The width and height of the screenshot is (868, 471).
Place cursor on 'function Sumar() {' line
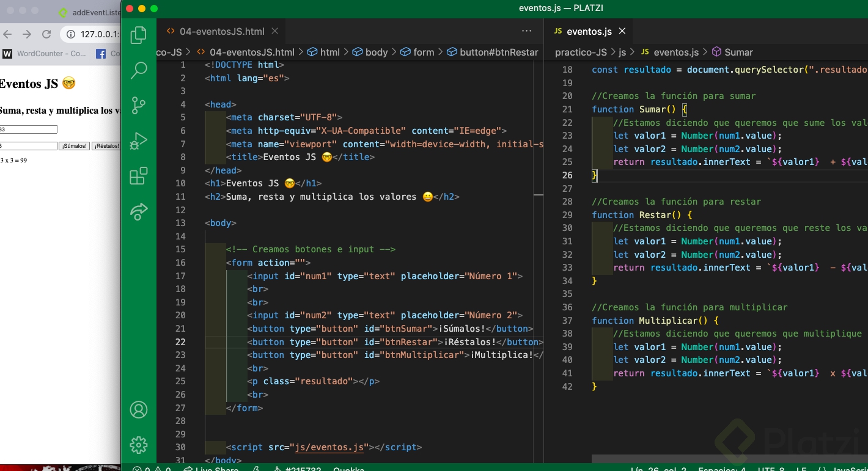pos(639,109)
